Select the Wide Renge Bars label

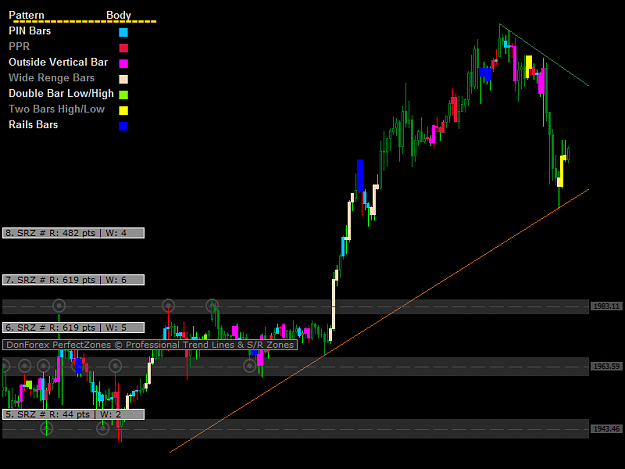pos(51,78)
